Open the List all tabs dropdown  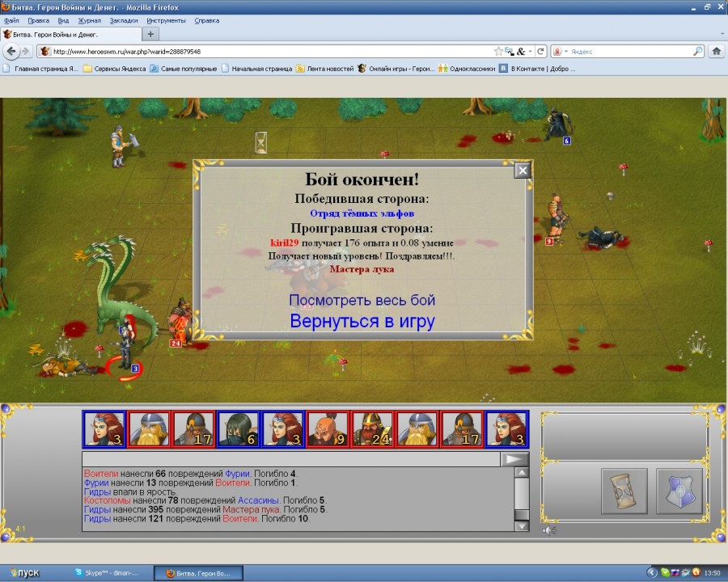tap(722, 34)
